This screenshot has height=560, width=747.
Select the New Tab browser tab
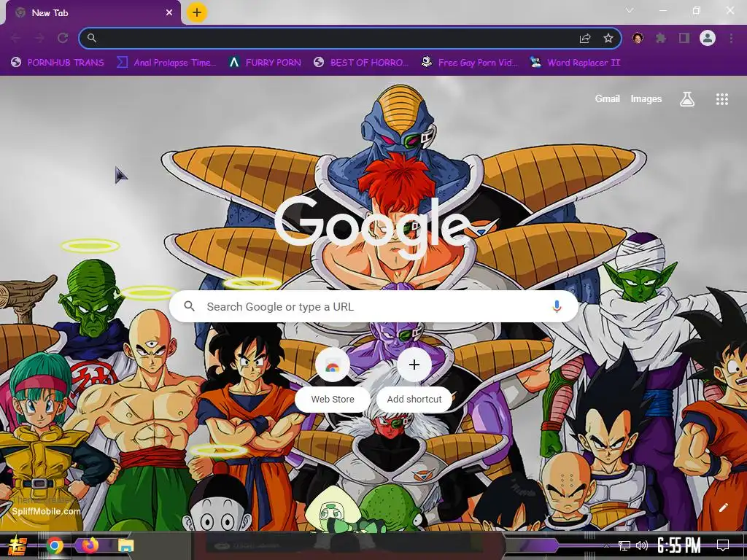click(x=93, y=12)
